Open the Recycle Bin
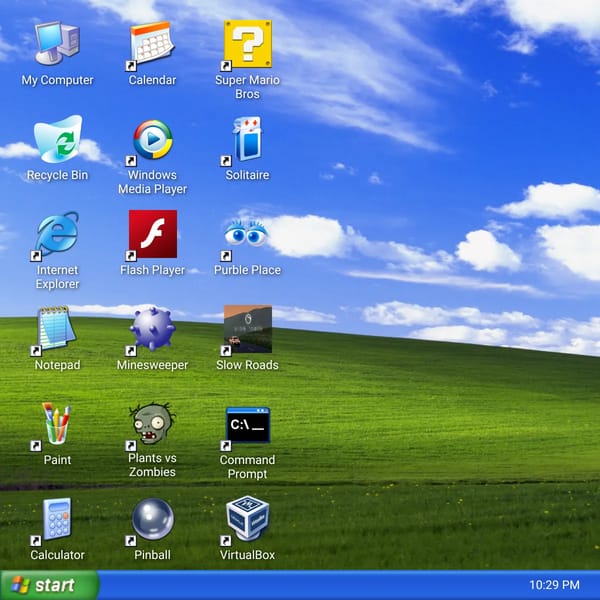 (58, 139)
